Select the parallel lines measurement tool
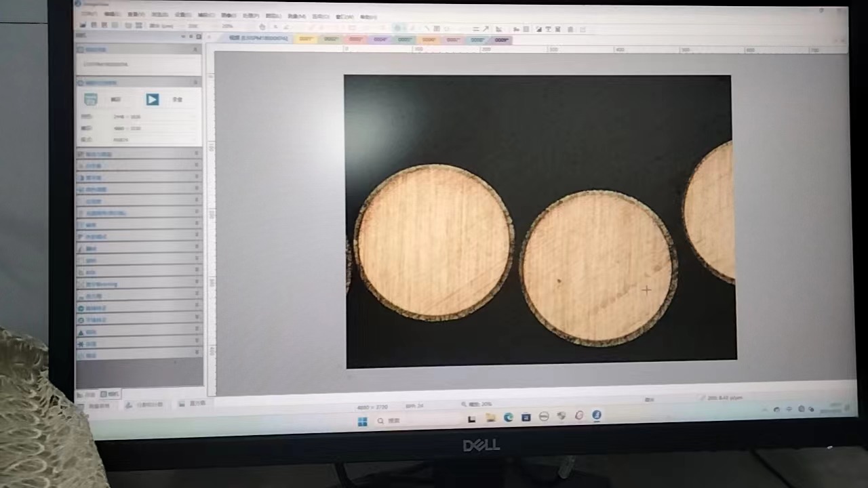Viewport: 868px width, 488px height. point(476,29)
